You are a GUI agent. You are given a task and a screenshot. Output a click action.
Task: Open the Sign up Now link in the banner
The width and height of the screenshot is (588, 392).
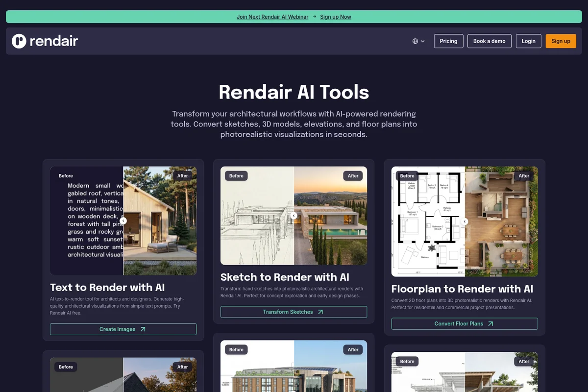coord(336,16)
